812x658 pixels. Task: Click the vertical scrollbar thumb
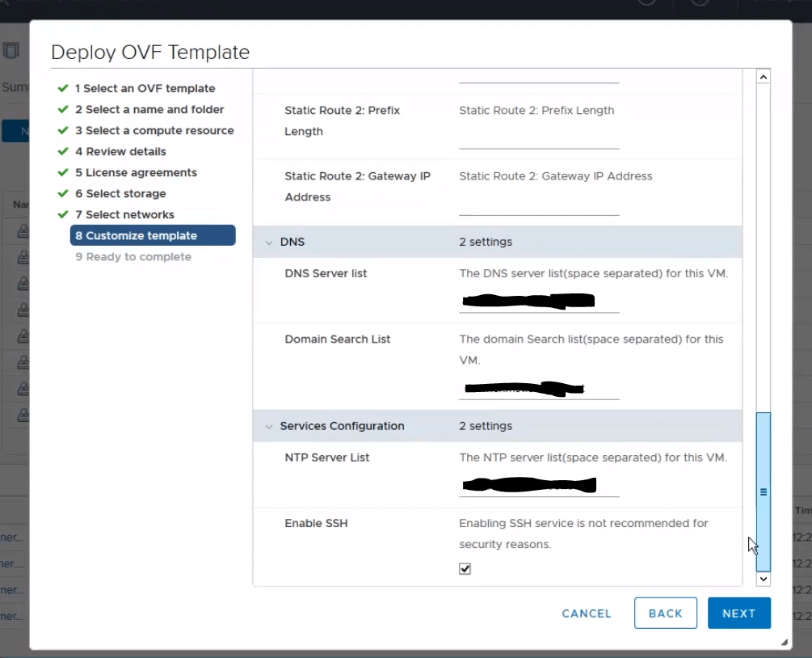pos(764,491)
